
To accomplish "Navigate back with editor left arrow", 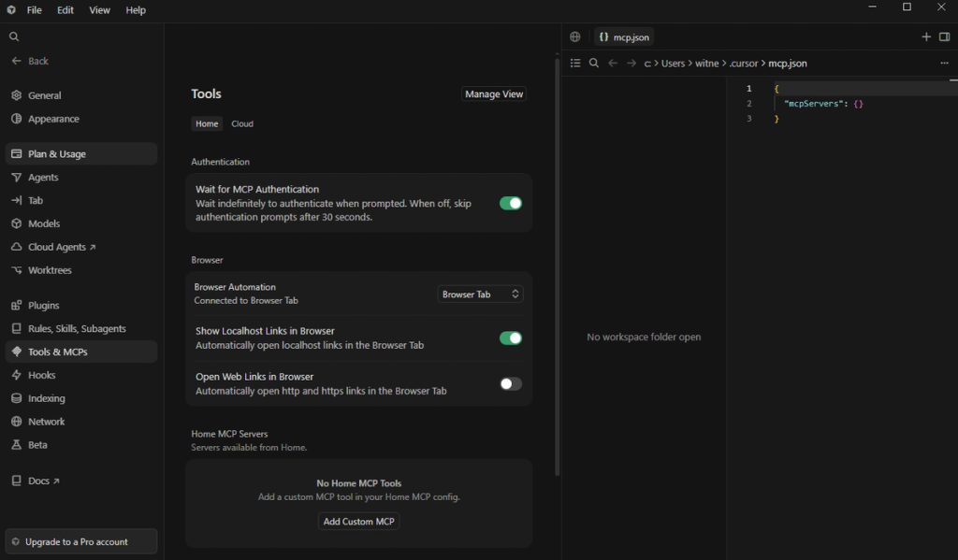I will pyautogui.click(x=613, y=63).
